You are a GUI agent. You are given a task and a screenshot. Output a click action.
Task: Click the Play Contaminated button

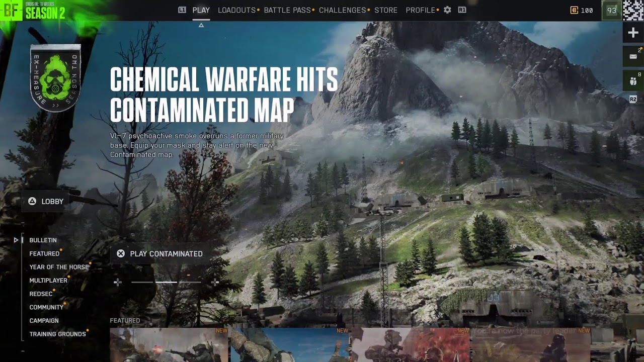tap(159, 254)
